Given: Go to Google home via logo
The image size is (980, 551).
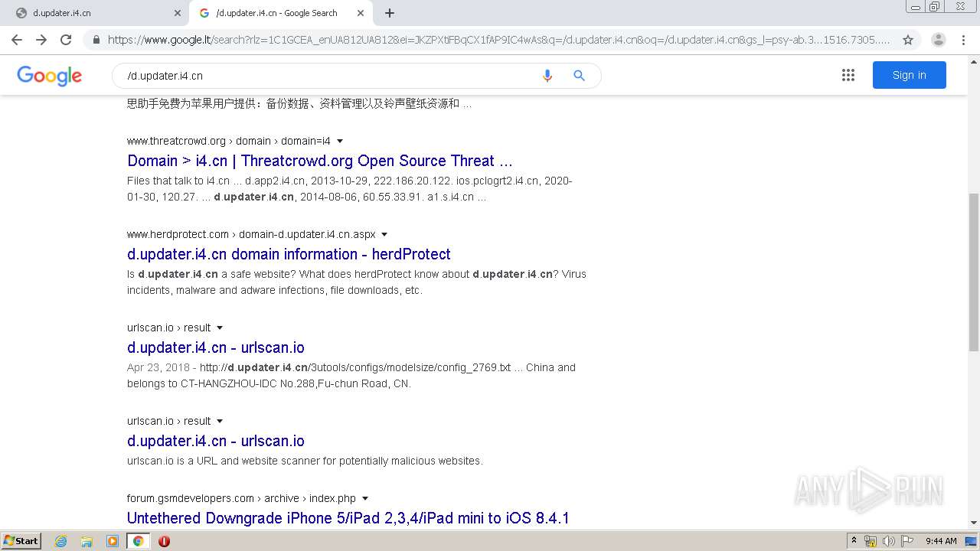Looking at the screenshot, I should pyautogui.click(x=49, y=76).
